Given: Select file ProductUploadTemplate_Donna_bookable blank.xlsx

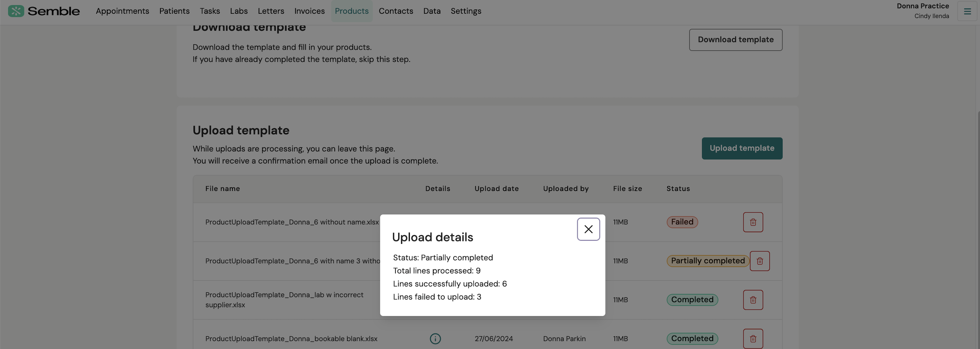Looking at the screenshot, I should (291, 339).
